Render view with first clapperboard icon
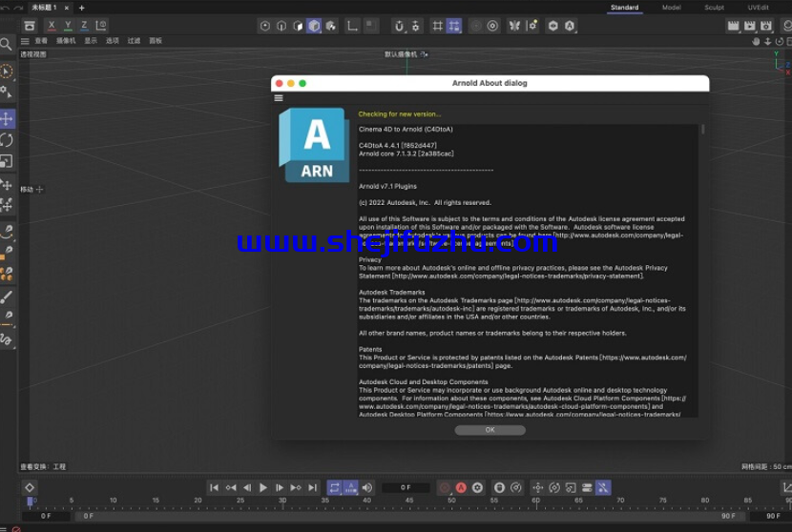 coord(734,26)
